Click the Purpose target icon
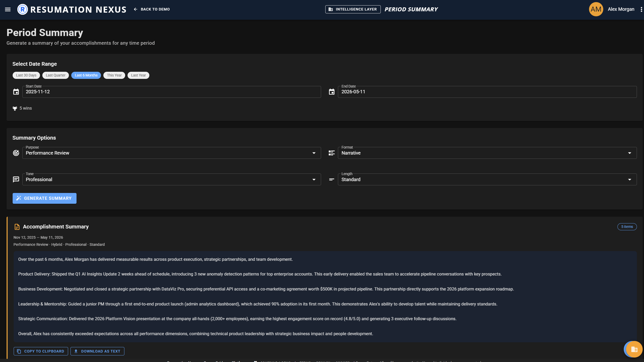 point(16,153)
